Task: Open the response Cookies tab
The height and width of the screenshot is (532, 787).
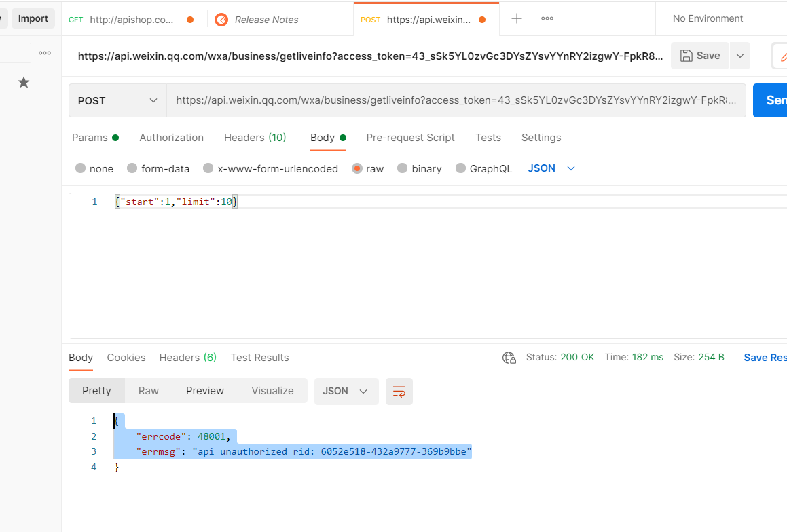Action: pyautogui.click(x=126, y=358)
